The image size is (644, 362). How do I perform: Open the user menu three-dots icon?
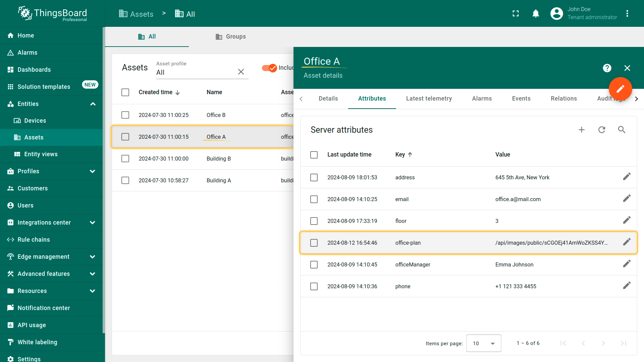[627, 13]
